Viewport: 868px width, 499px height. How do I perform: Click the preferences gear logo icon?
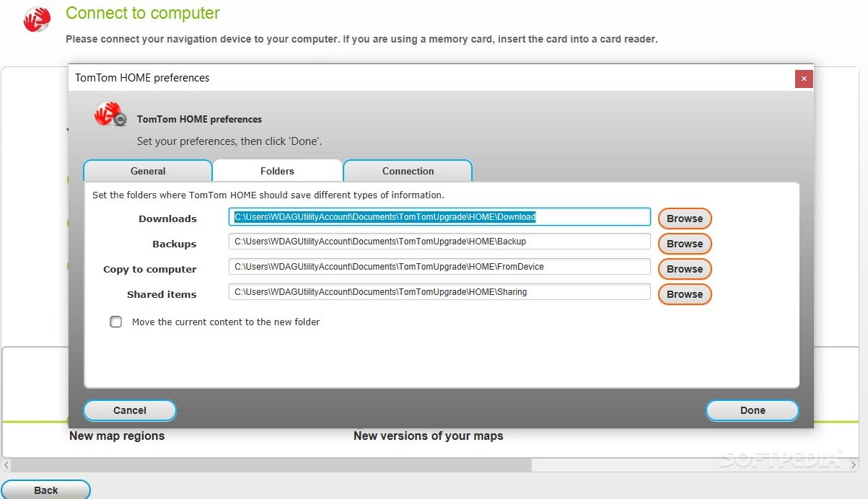click(110, 114)
